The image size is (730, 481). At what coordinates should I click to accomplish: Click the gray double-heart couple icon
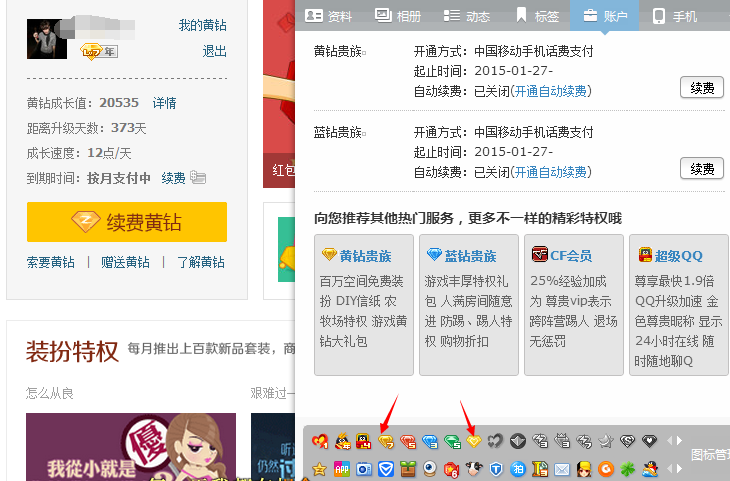[x=495, y=440]
